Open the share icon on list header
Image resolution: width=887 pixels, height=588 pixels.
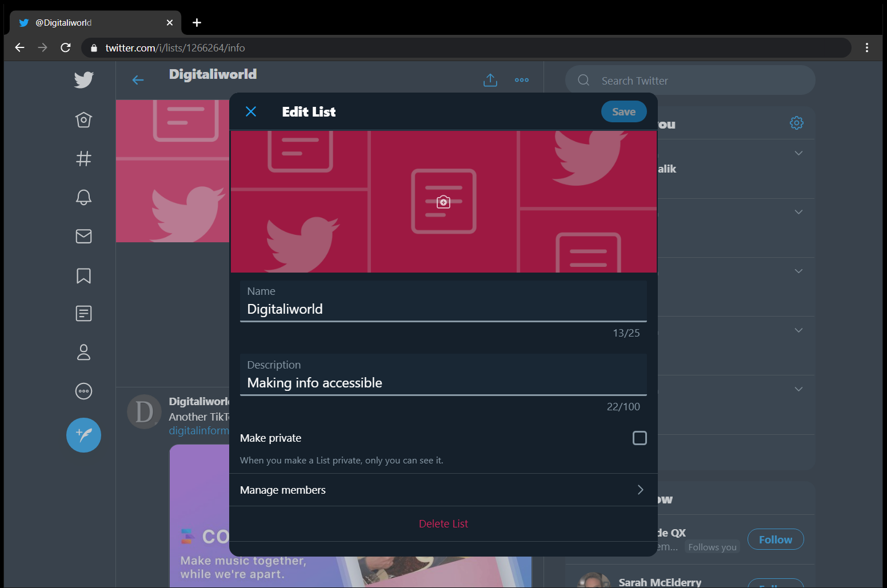tap(490, 80)
